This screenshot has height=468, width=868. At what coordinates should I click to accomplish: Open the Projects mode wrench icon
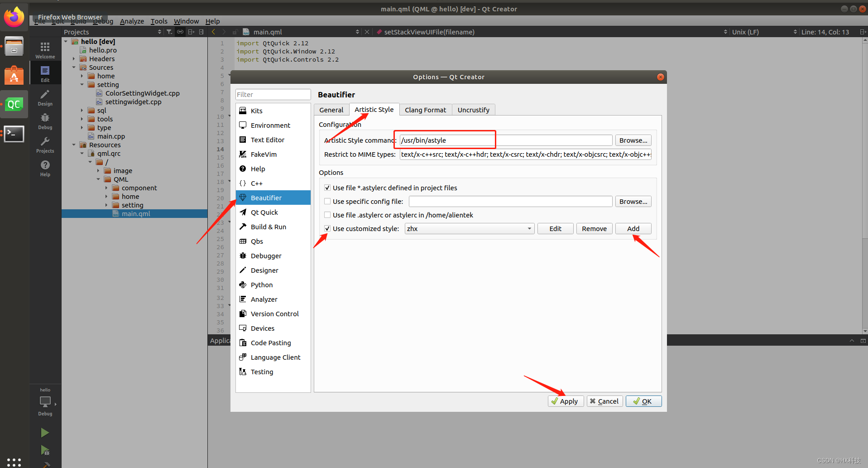(45, 144)
